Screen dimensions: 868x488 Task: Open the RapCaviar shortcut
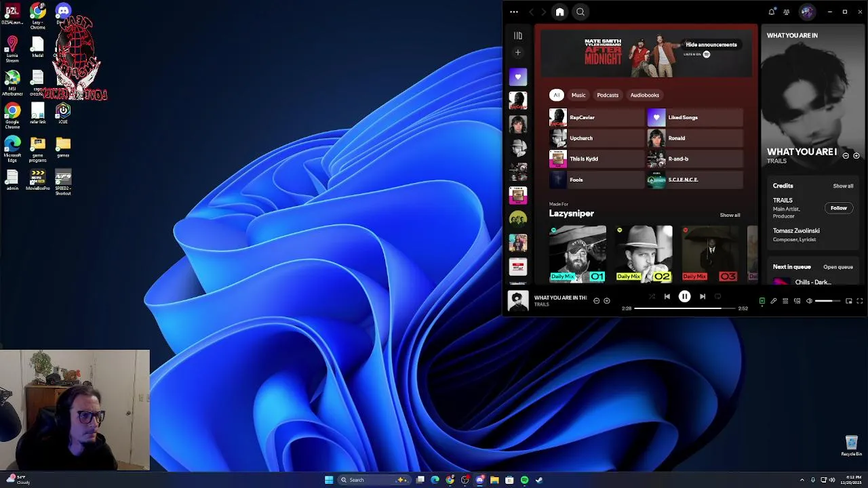[596, 117]
